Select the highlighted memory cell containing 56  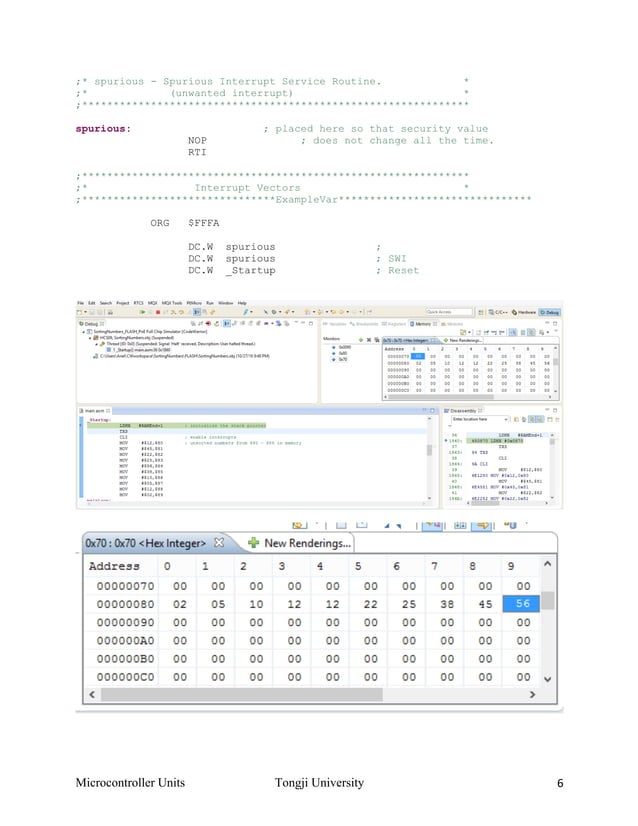522,604
